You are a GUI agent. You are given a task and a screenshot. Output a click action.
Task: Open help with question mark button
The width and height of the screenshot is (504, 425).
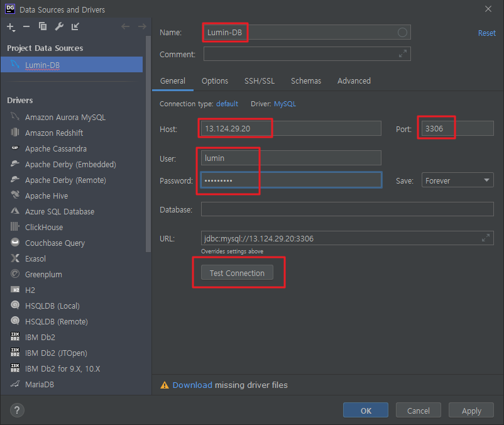pos(17,410)
